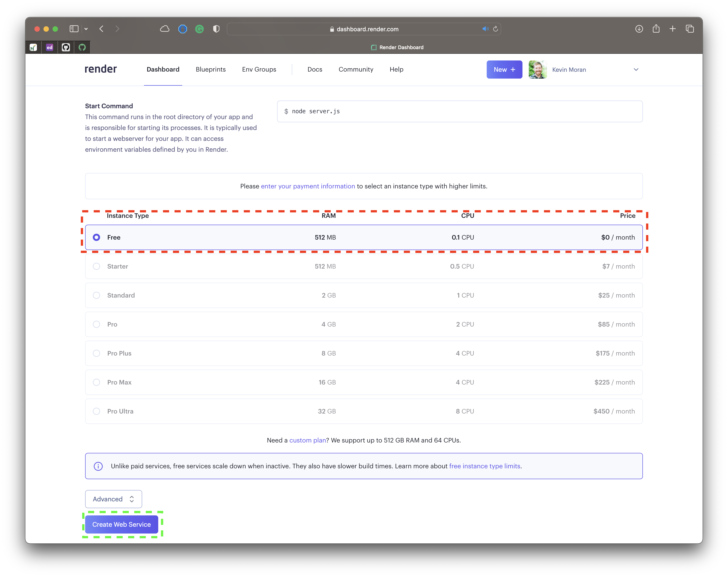Select the Free instance type radio button
The height and width of the screenshot is (577, 728).
click(x=97, y=238)
